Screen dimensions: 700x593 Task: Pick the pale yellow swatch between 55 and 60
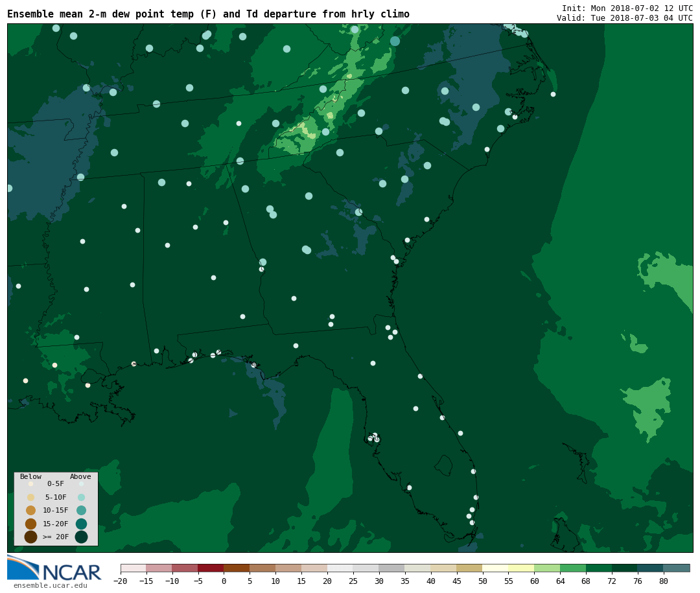[x=521, y=568]
